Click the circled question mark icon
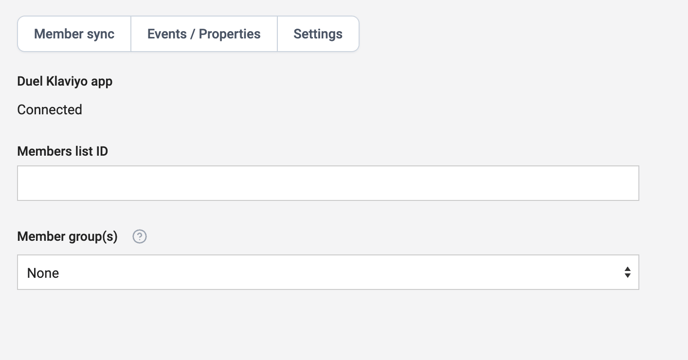Image resolution: width=688 pixels, height=360 pixels. 140,237
